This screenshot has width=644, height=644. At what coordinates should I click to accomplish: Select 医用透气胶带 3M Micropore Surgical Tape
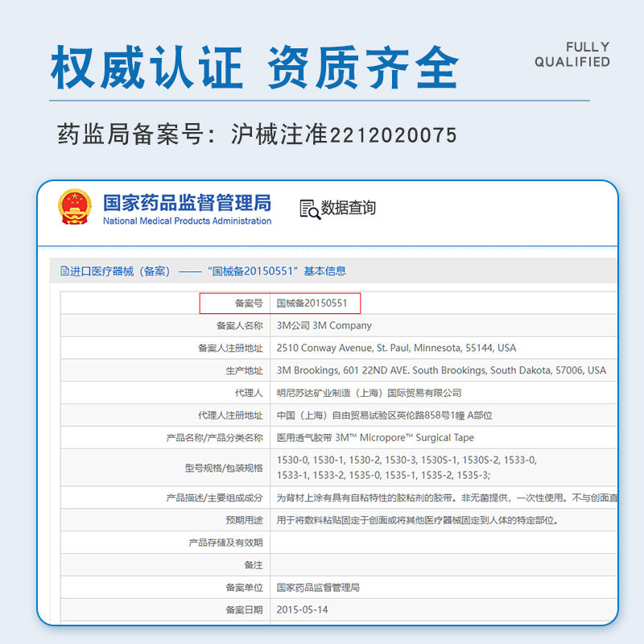click(x=375, y=438)
